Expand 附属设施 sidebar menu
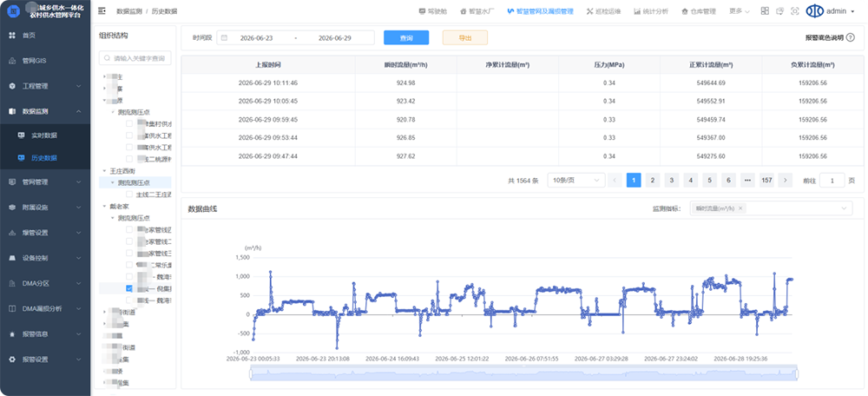The image size is (868, 396). pos(45,208)
